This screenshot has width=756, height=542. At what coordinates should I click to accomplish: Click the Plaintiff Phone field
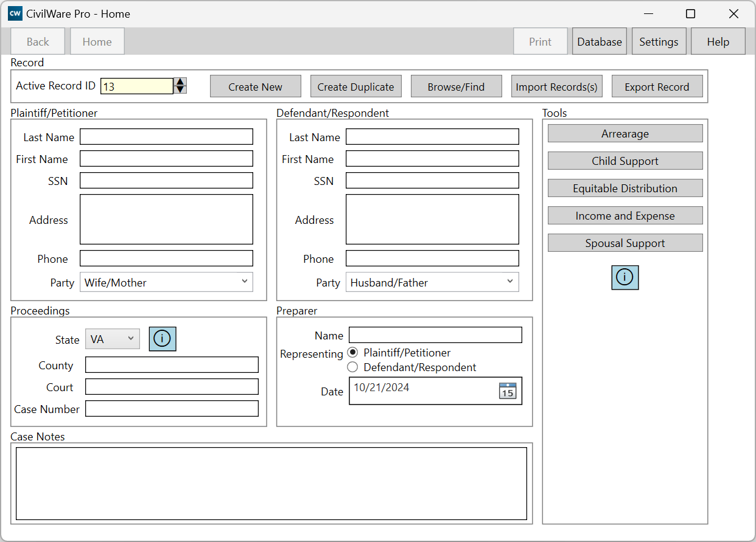tap(166, 259)
